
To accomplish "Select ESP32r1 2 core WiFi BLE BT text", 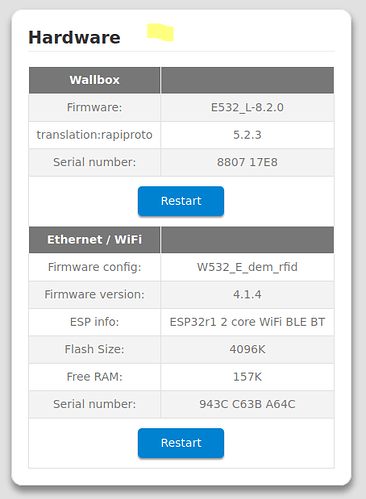I will click(247, 322).
